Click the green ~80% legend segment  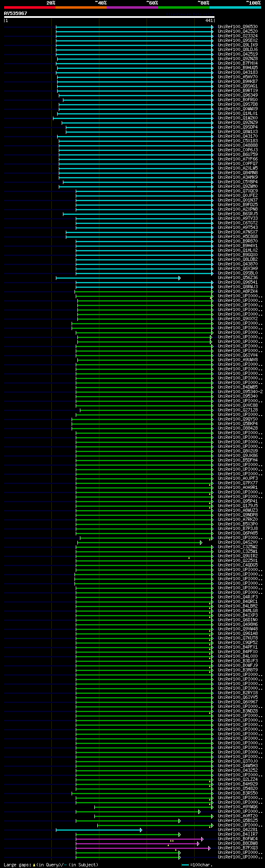click(184, 7)
